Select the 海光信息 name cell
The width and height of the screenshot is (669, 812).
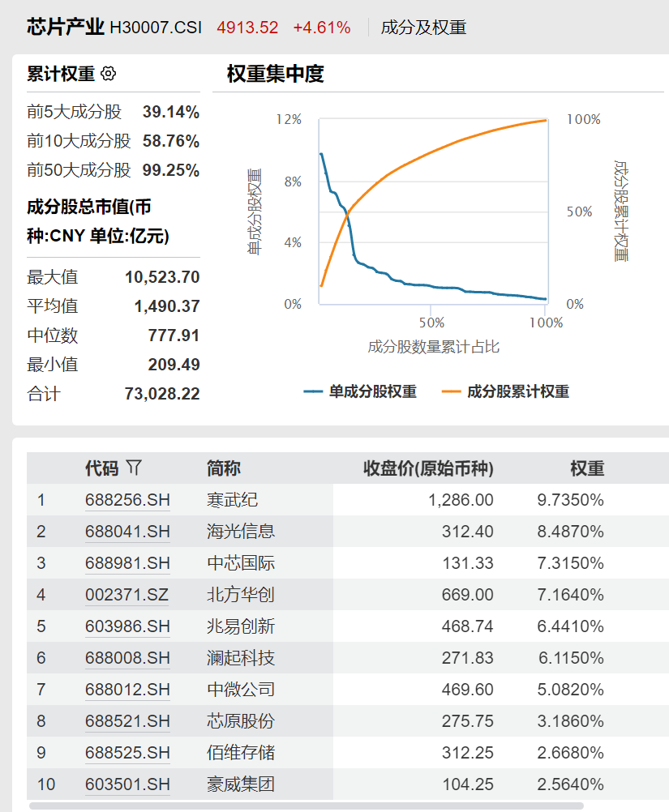pyautogui.click(x=241, y=532)
